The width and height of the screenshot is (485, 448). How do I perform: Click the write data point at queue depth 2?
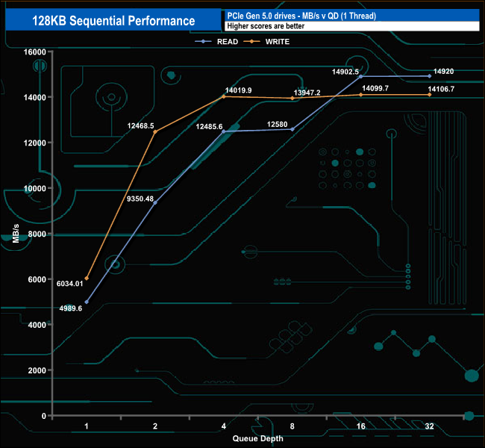click(155, 132)
